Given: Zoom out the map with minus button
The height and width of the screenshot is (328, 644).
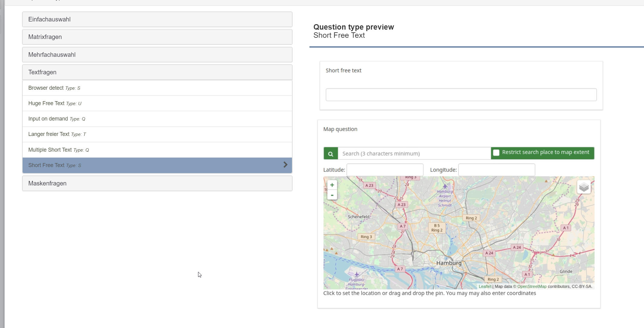Looking at the screenshot, I should pyautogui.click(x=332, y=195).
